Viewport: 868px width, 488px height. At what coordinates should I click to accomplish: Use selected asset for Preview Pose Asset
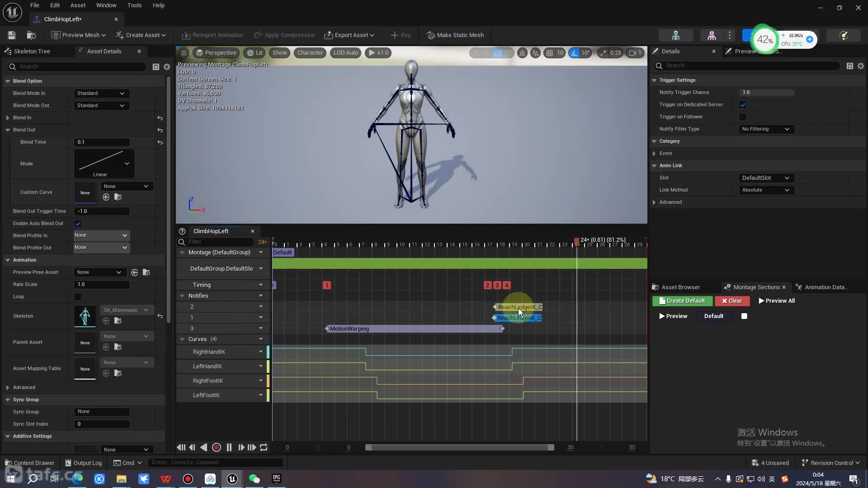135,272
